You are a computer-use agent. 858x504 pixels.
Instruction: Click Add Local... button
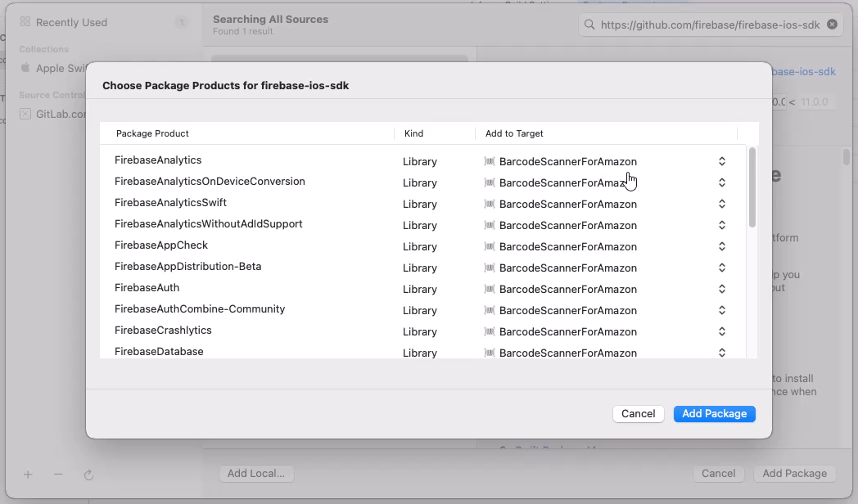click(256, 474)
